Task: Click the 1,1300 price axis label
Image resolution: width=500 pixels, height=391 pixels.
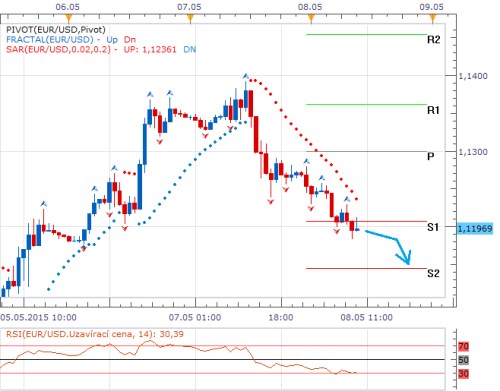Action: coord(473,152)
